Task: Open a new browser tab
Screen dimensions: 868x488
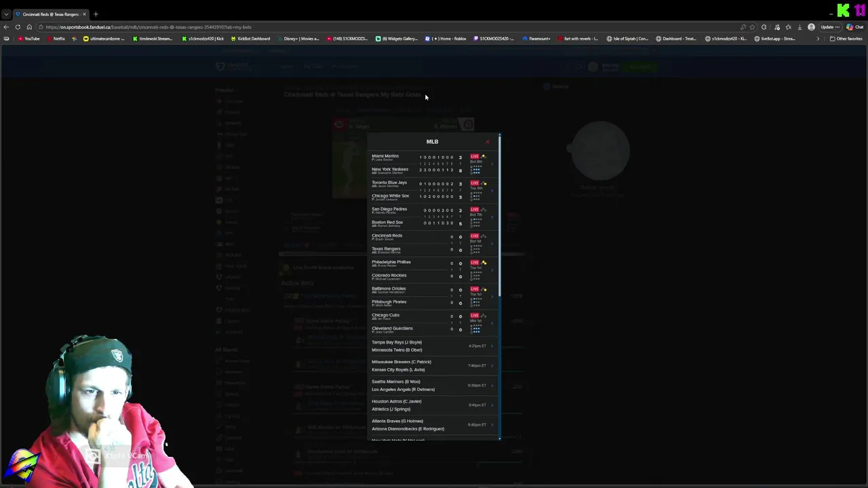Action: pos(96,14)
